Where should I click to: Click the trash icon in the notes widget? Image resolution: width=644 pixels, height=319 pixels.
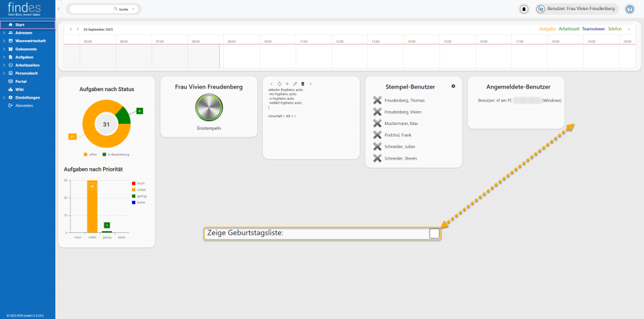303,84
